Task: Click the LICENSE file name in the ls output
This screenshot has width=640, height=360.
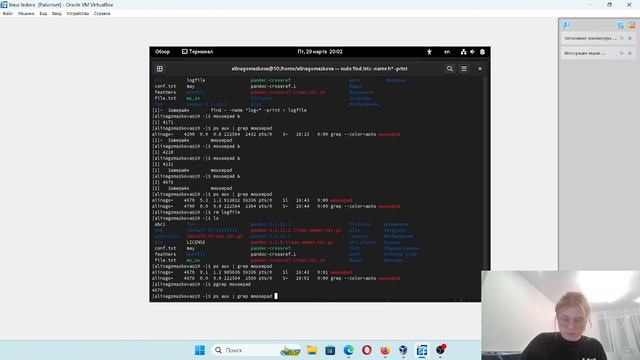Action: [x=196, y=242]
